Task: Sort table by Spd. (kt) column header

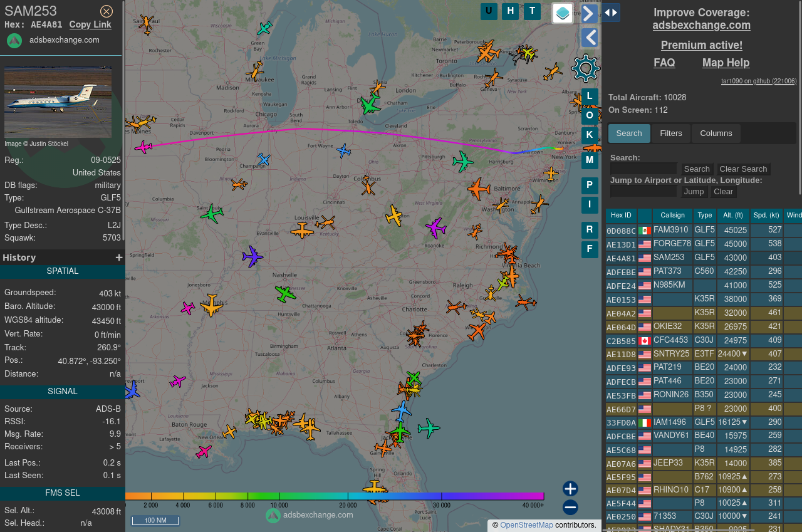Action: click(x=766, y=216)
